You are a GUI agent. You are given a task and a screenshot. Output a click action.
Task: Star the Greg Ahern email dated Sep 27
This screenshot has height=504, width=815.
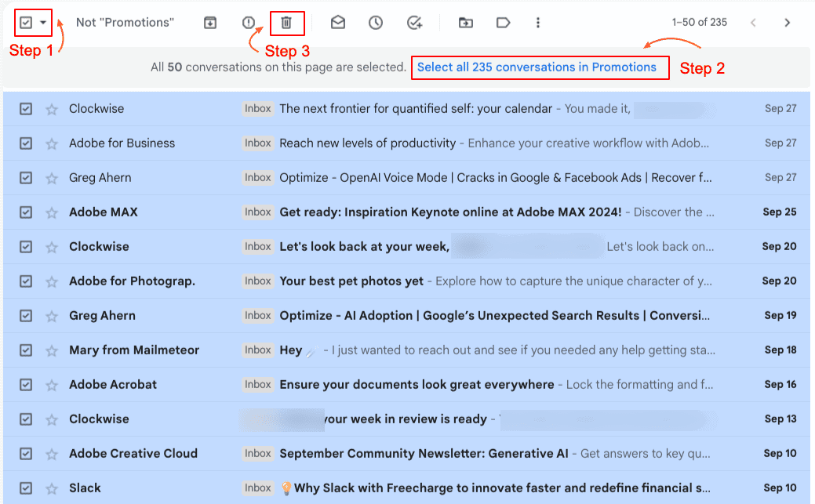pos(52,178)
